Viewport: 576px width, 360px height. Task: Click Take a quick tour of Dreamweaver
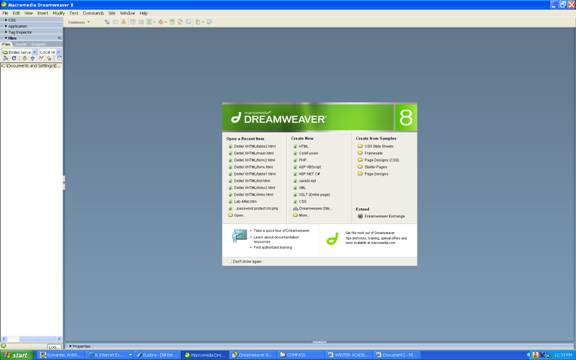pos(281,231)
